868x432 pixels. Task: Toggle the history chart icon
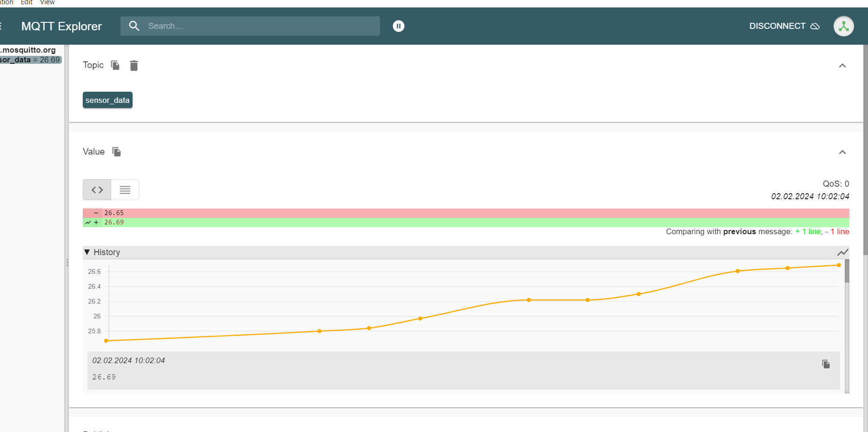tap(843, 252)
